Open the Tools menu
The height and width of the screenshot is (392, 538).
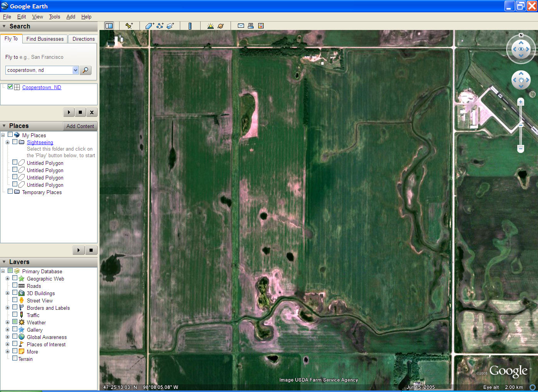point(55,17)
